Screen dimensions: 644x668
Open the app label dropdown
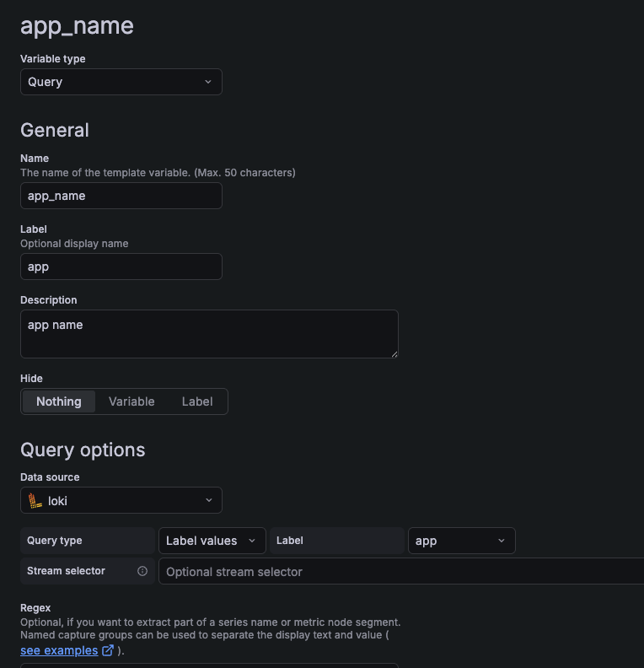pyautogui.click(x=461, y=541)
